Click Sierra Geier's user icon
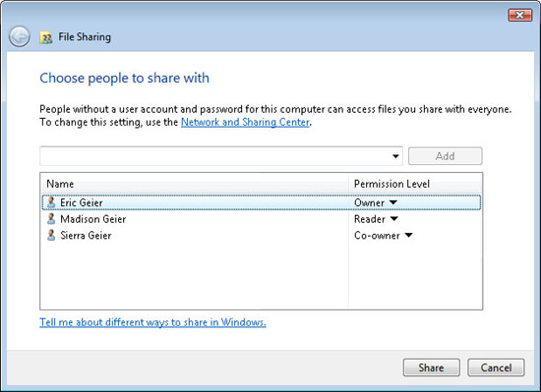The height and width of the screenshot is (392, 541). [51, 235]
